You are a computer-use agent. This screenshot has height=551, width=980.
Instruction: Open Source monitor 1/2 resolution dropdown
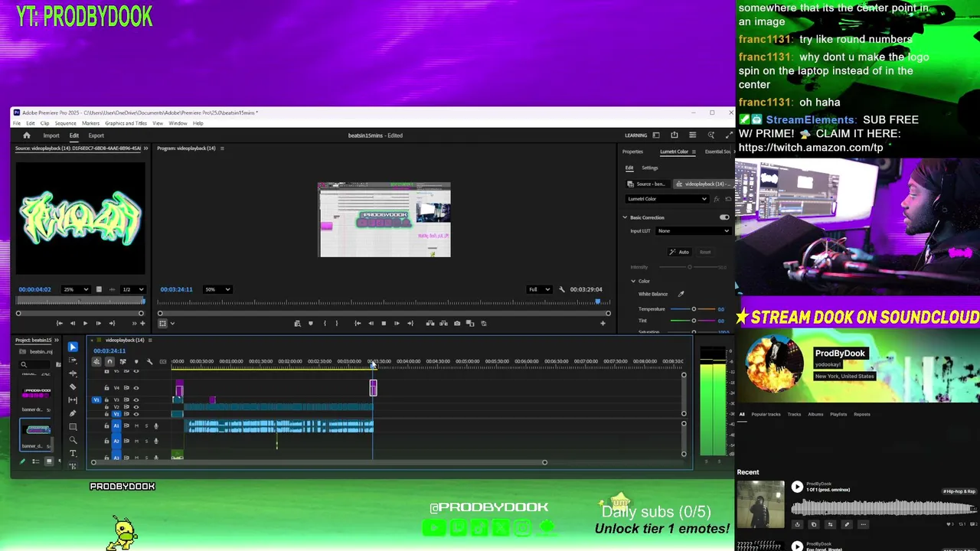tap(133, 289)
